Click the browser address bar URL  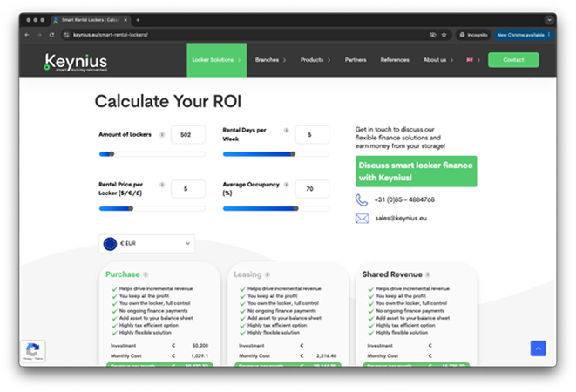pyautogui.click(x=111, y=35)
